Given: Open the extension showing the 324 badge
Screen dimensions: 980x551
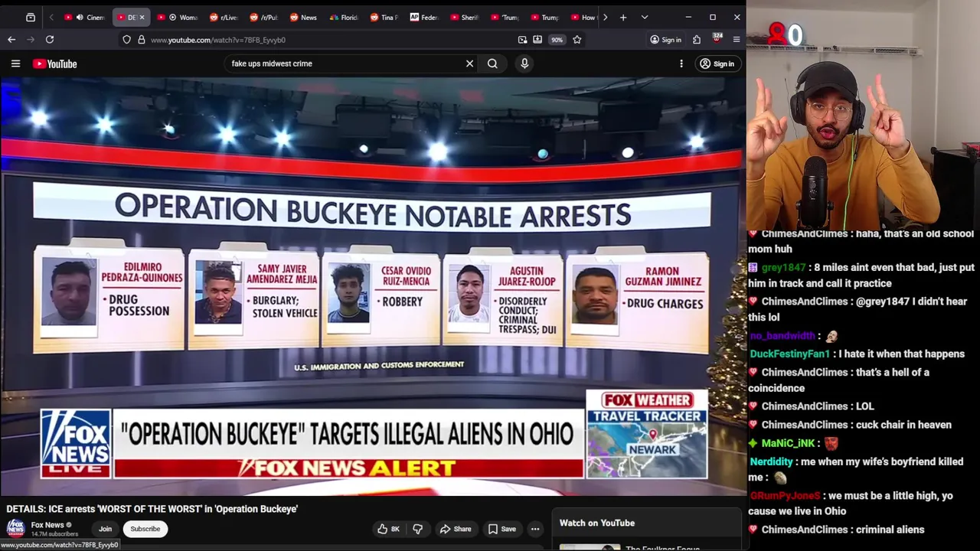Looking at the screenshot, I should (x=717, y=38).
